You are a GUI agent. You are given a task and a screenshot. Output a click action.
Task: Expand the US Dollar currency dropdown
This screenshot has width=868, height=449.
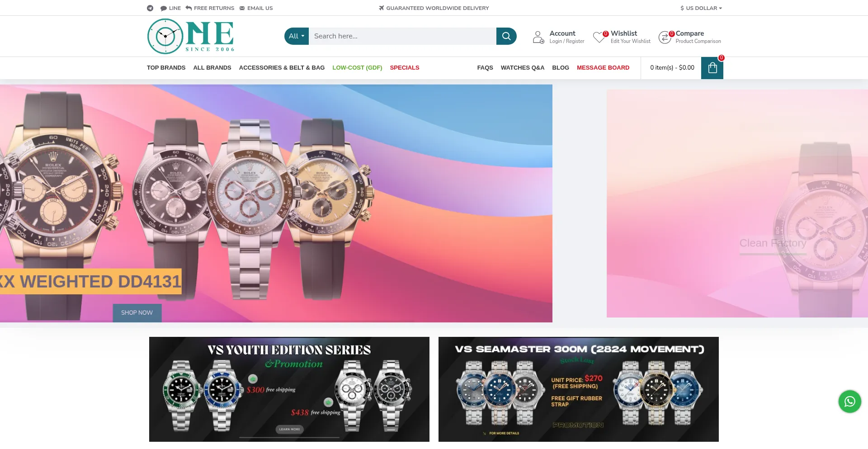click(x=701, y=8)
